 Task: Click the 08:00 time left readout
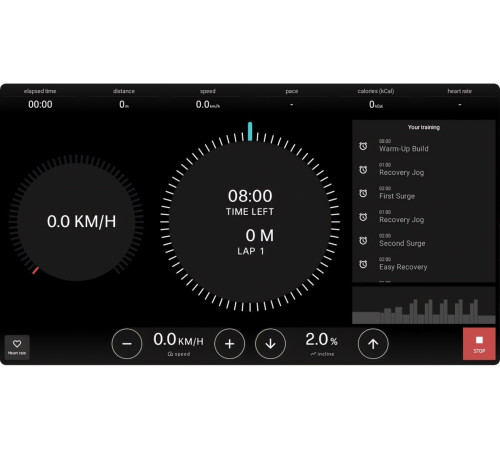pyautogui.click(x=250, y=196)
